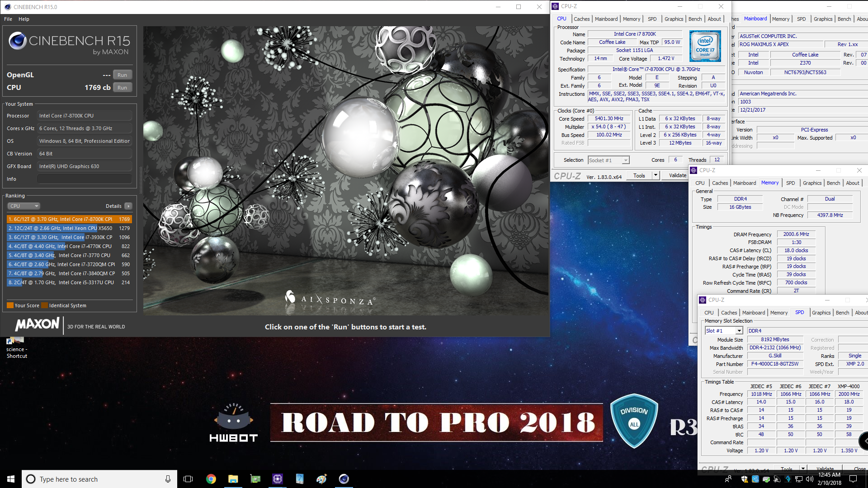
Task: Switch to CPU tab in CPU-Z memory window
Action: tap(700, 183)
